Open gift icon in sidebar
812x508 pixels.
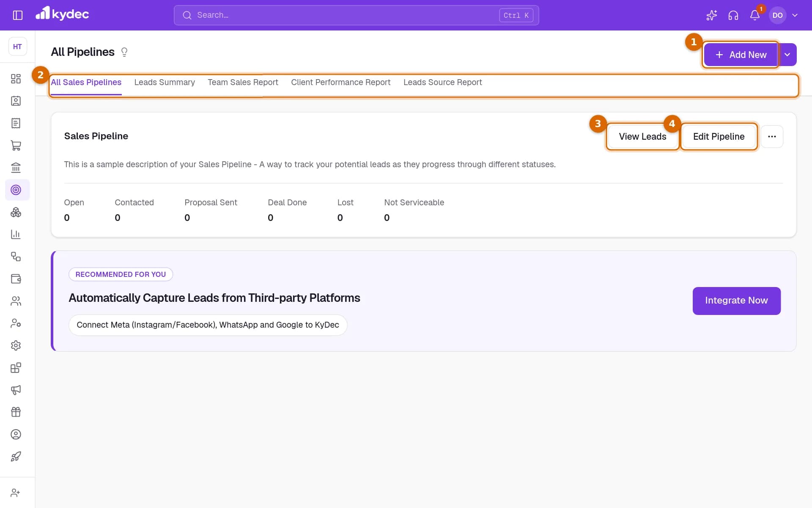pos(16,412)
